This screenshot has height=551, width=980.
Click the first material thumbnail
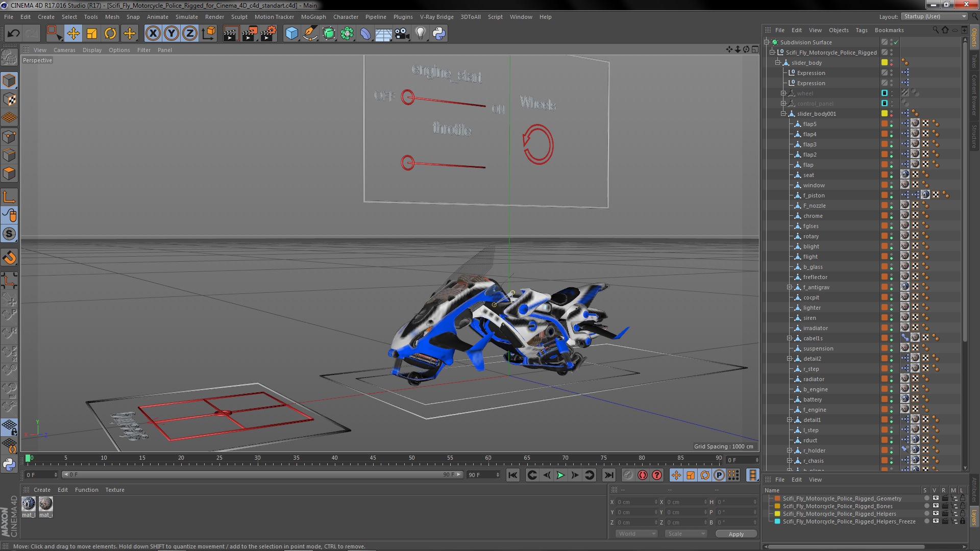tap(29, 504)
